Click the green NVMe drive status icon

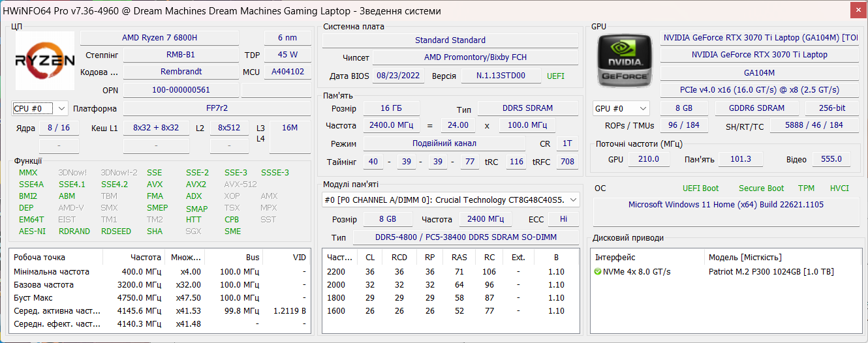(598, 272)
